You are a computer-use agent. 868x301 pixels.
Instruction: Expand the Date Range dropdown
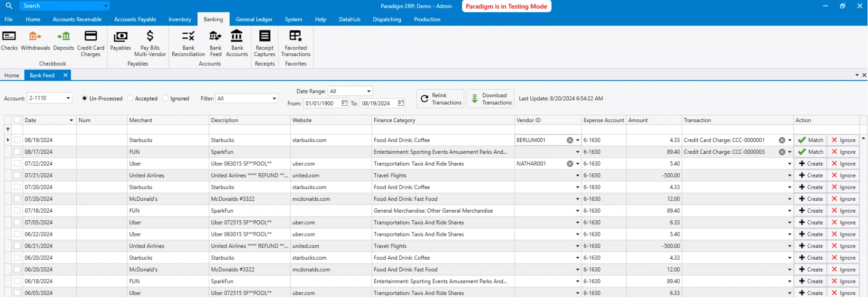tap(369, 91)
